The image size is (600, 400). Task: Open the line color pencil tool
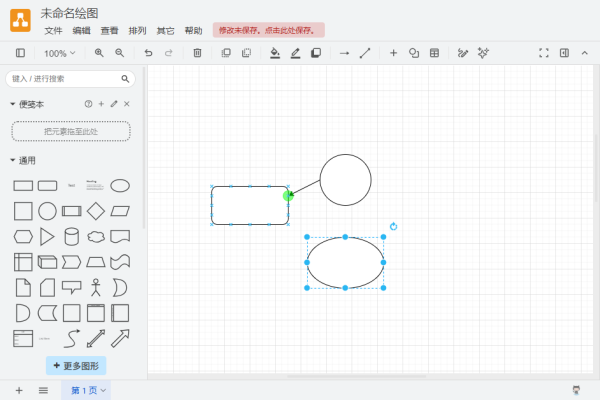[295, 53]
